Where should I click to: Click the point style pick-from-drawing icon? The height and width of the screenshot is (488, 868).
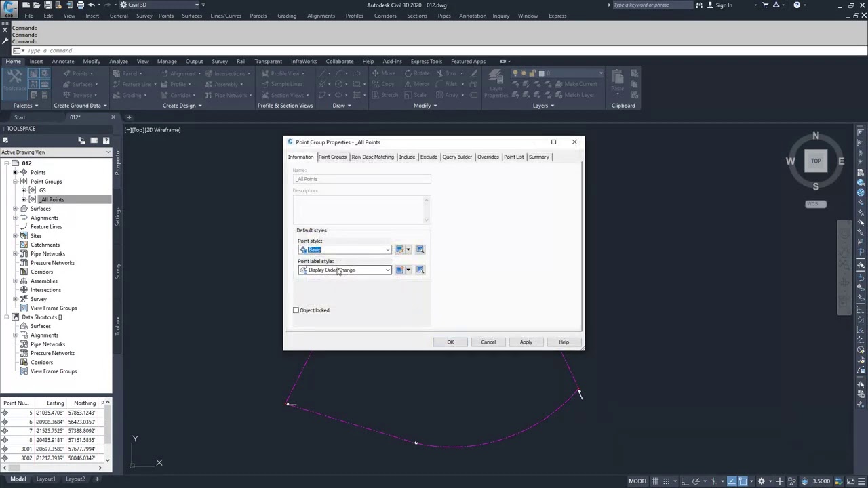tap(420, 249)
